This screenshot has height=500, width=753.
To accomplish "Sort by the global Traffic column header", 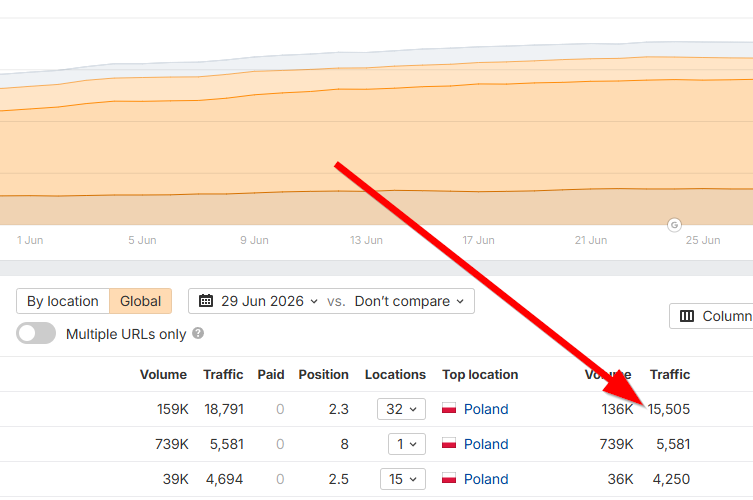I will point(223,375).
